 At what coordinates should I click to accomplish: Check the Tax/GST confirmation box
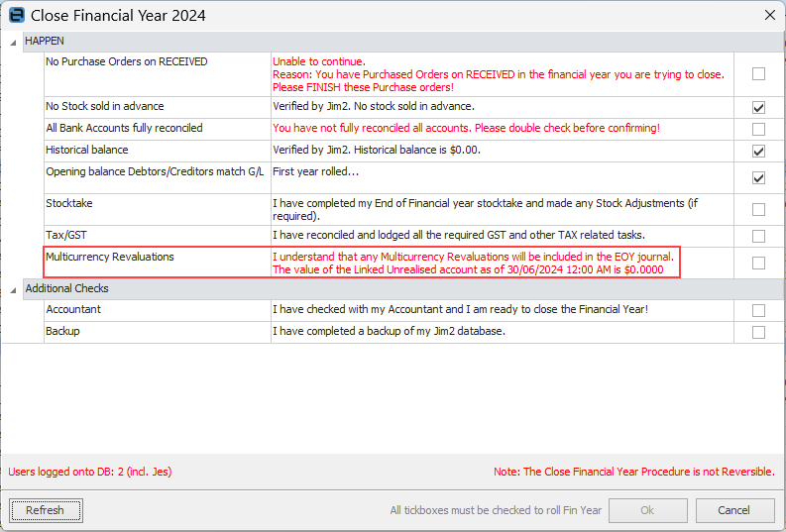coord(758,236)
